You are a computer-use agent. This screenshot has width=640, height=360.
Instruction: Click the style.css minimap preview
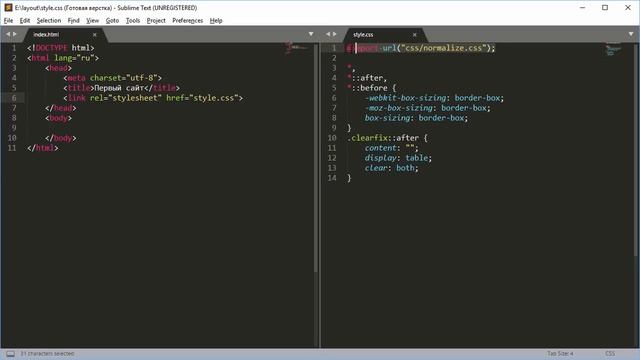coord(614,50)
